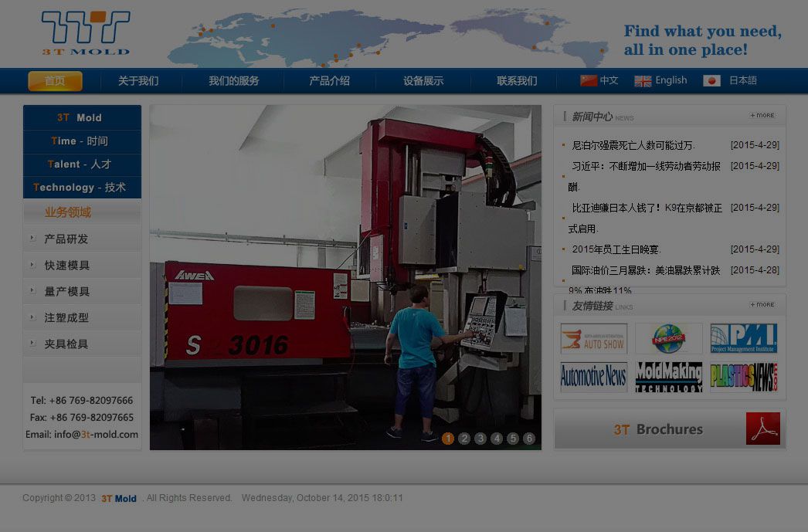Click +MORE in 友情链接 header
The height and width of the screenshot is (532, 808).
[762, 304]
